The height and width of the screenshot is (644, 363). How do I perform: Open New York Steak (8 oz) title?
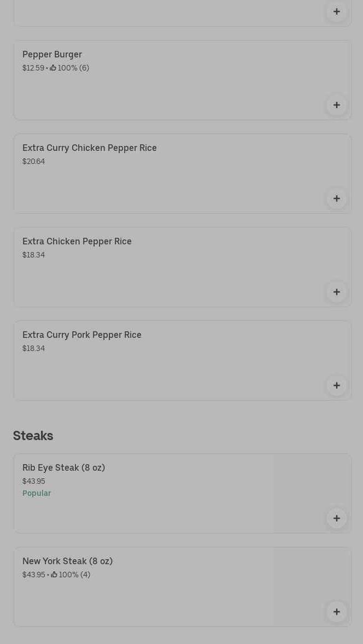(67, 561)
